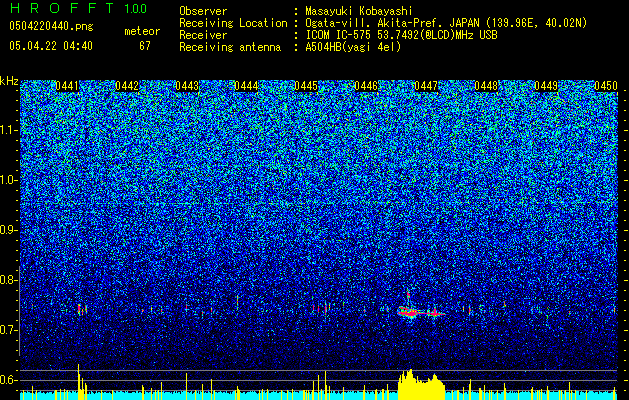Click the 0442 time marker
629x400 pixels.
[127, 86]
